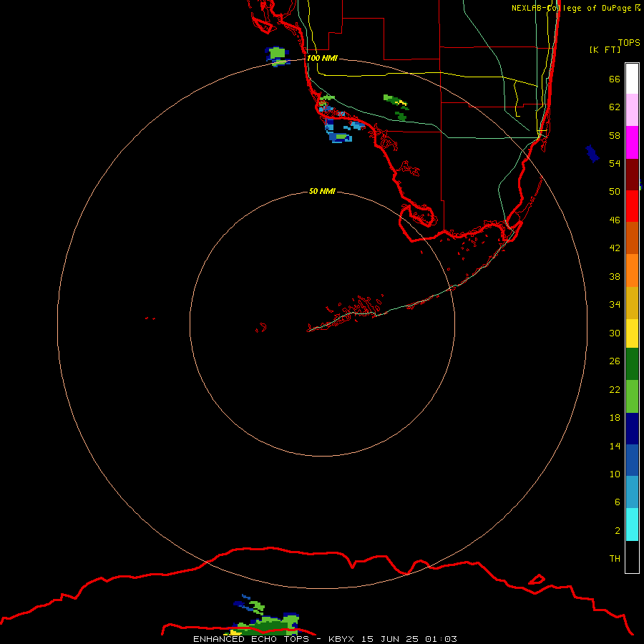Click the cyan legend swatch
The height and width of the screenshot is (644, 644).
pos(632,525)
